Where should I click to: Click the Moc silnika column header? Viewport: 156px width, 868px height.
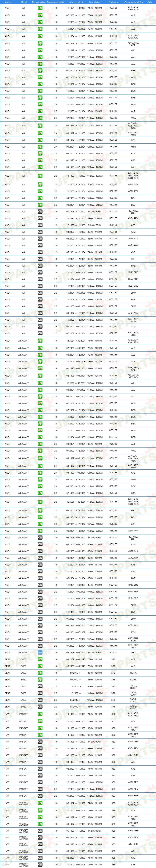[95, 2]
